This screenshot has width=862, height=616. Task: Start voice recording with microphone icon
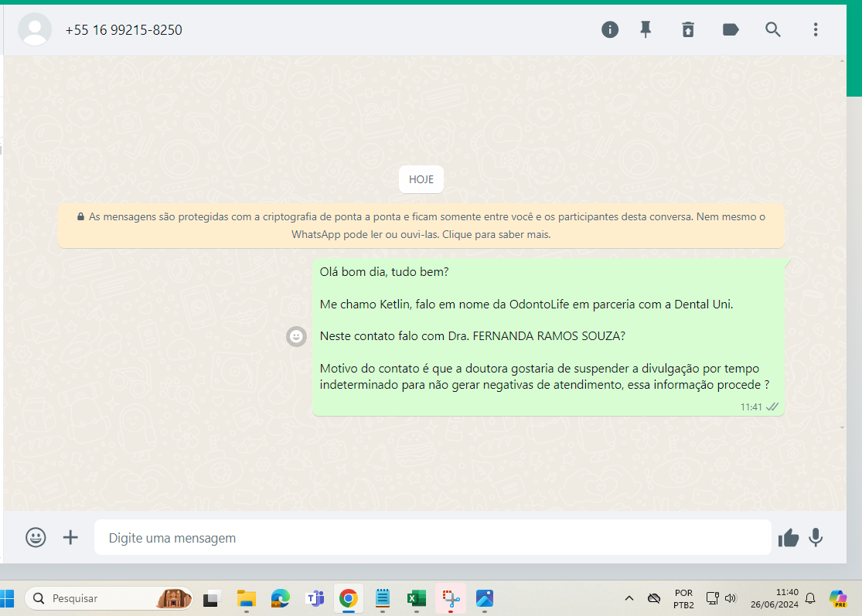click(816, 537)
